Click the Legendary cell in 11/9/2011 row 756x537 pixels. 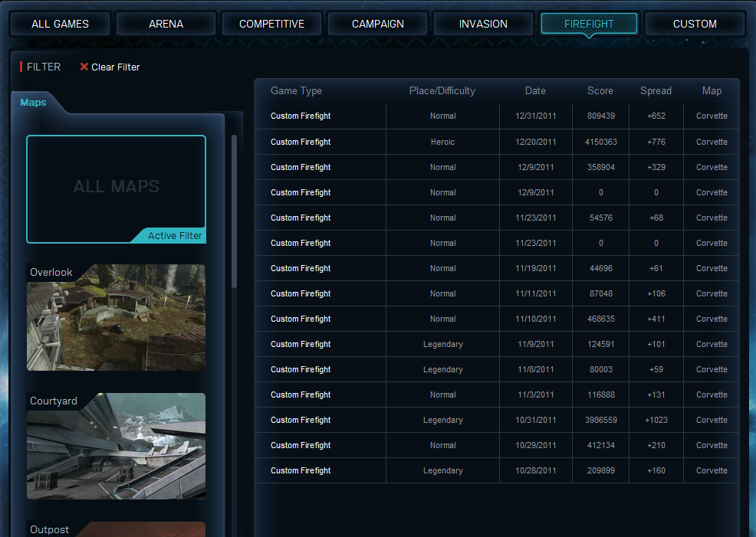click(442, 345)
